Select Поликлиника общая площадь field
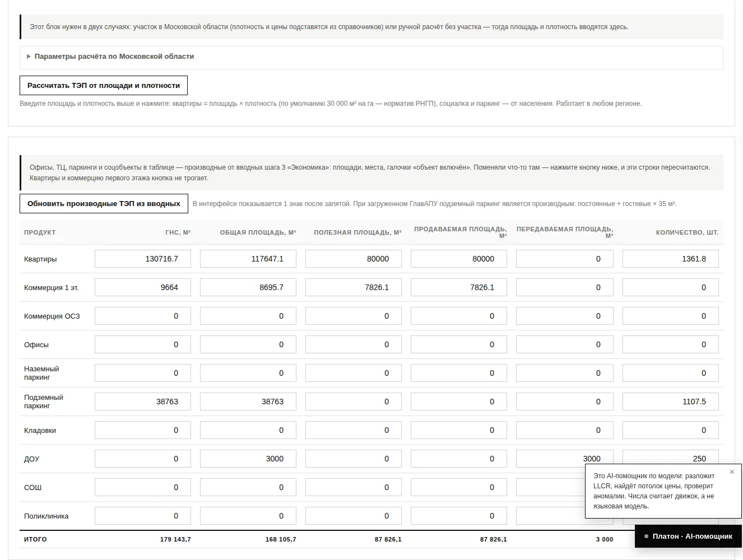The width and height of the screenshot is (743, 560). 248,516
